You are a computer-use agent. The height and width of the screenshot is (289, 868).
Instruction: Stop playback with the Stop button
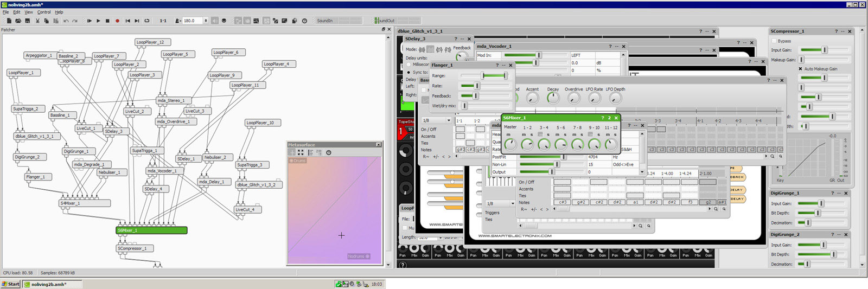point(107,21)
